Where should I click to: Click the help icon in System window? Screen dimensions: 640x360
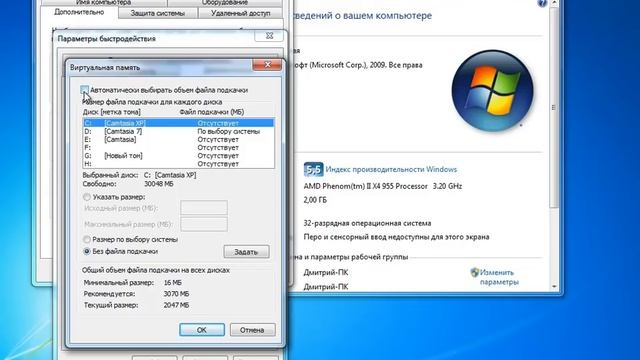542,3
